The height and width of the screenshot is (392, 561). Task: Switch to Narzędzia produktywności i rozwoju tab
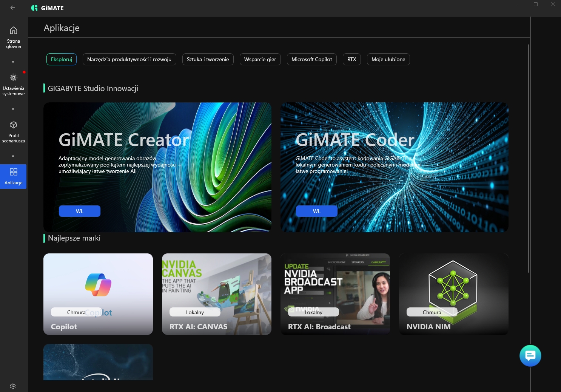(129, 59)
